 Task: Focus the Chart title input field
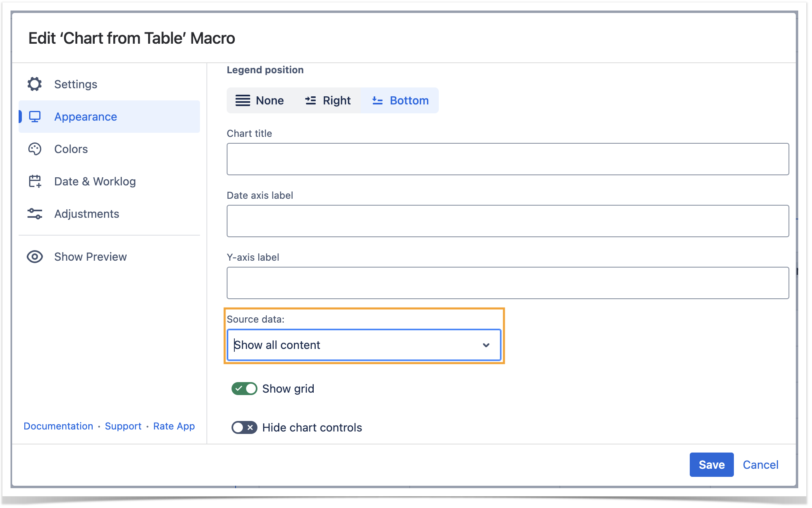tap(507, 159)
